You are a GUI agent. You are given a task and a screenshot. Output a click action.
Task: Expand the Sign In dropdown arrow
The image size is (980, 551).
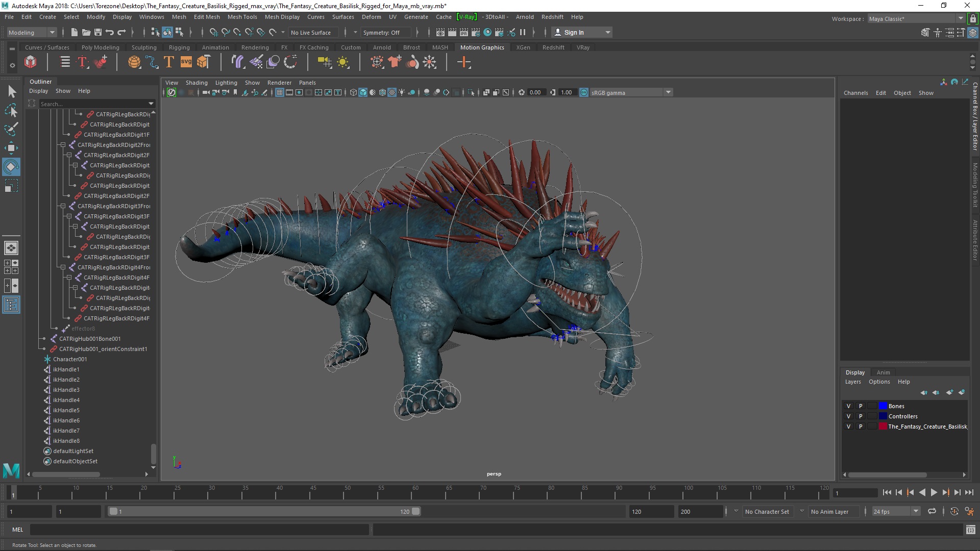(x=607, y=32)
